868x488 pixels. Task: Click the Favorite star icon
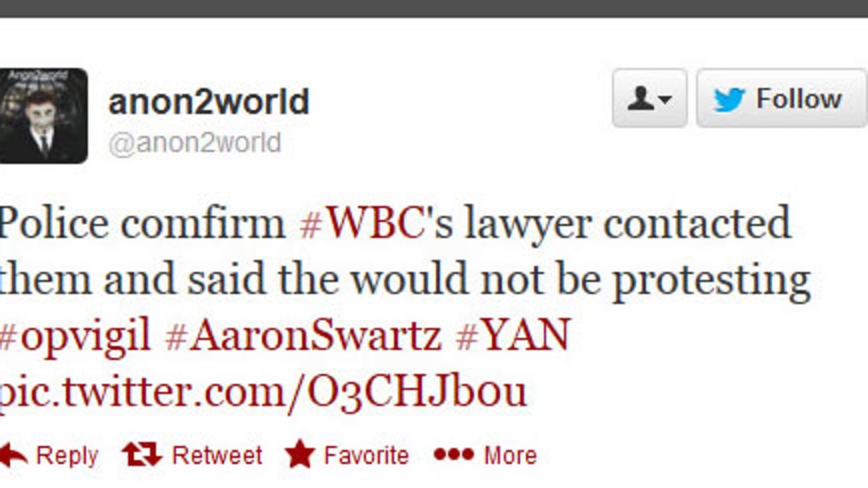[299, 455]
